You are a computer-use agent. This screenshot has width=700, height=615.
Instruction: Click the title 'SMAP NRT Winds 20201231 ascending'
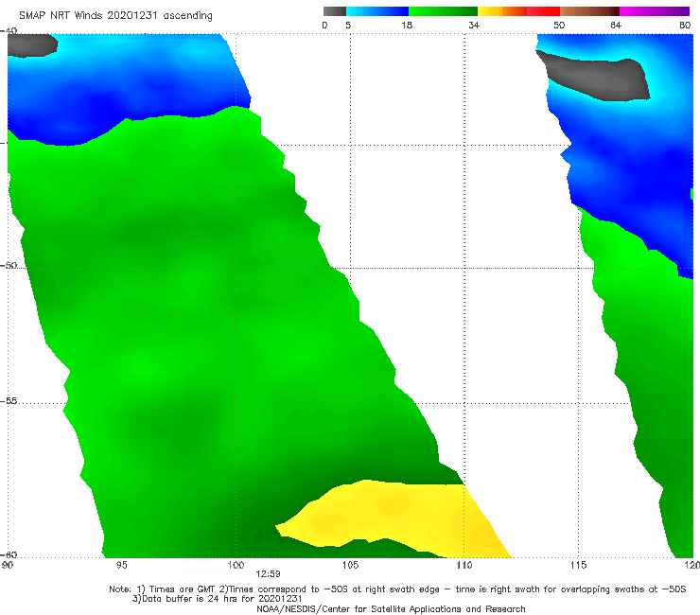pyautogui.click(x=115, y=16)
